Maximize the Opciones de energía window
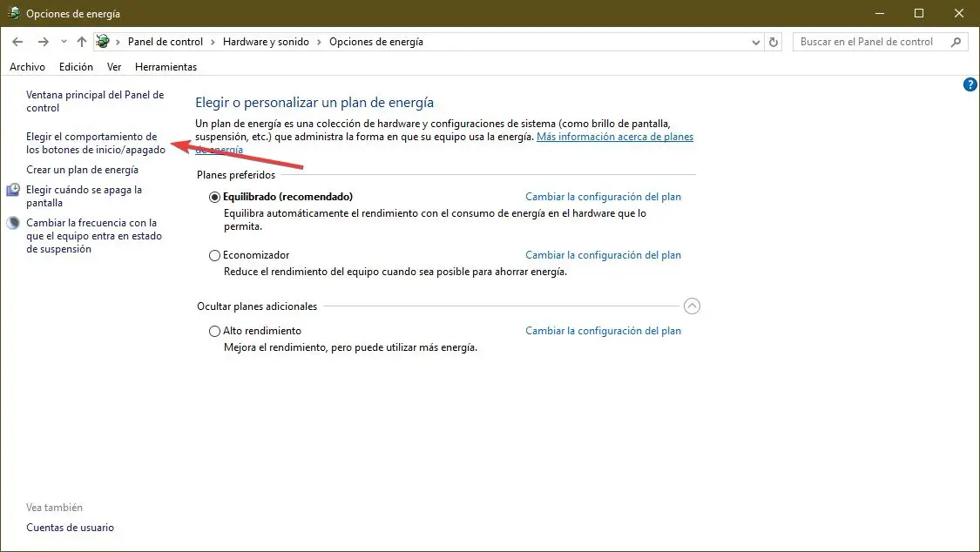This screenshot has height=552, width=980. tap(919, 13)
